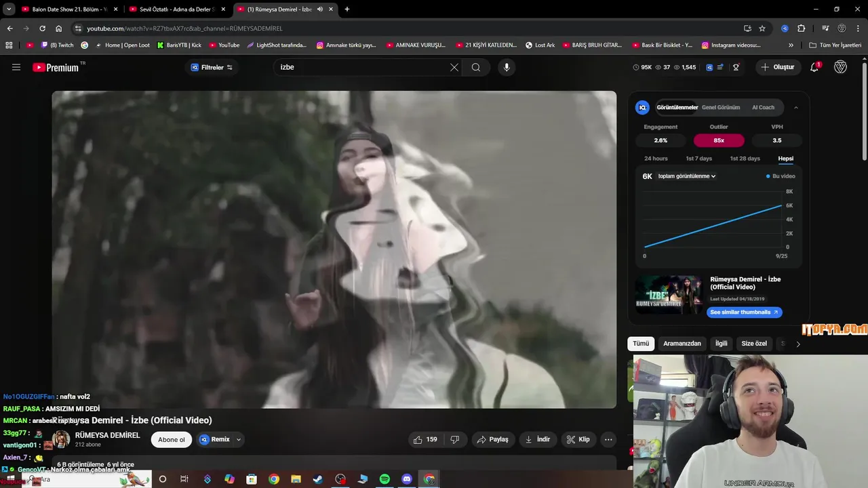The image size is (868, 488).
Task: Open the Chrome home page button
Action: [x=58, y=28]
